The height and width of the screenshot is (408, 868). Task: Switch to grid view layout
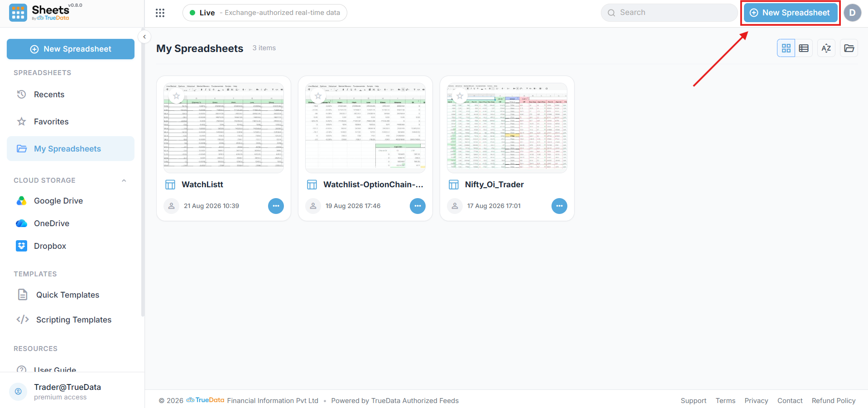(786, 48)
